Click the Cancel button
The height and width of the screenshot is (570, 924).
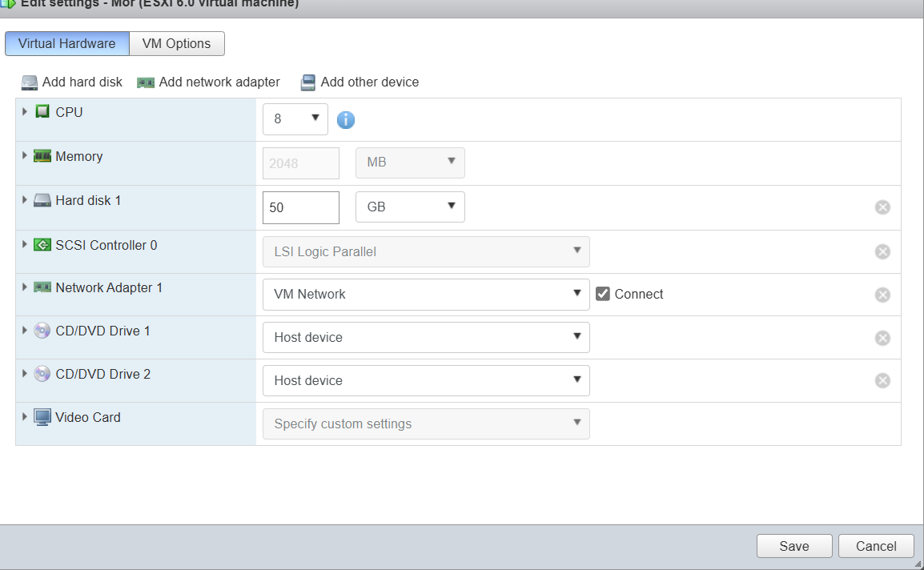pyautogui.click(x=876, y=547)
